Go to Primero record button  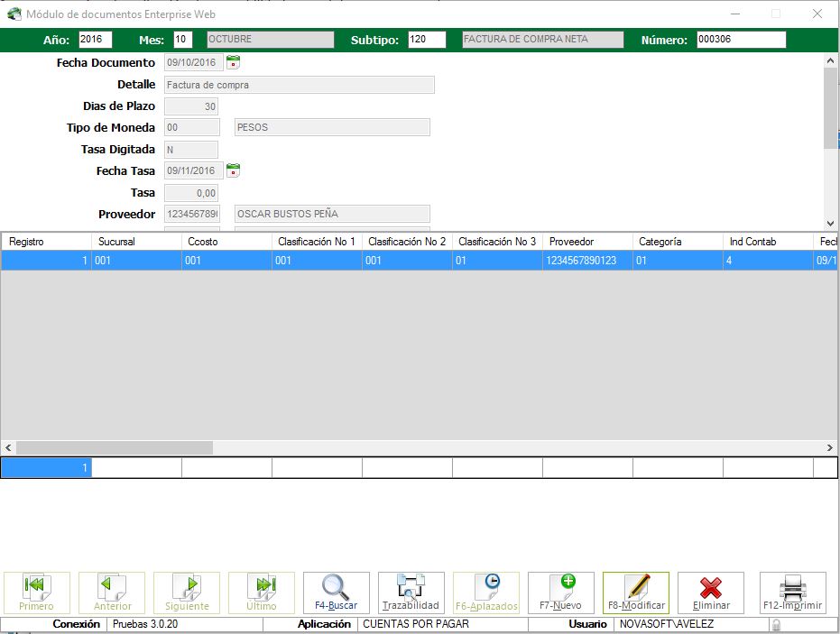tap(36, 593)
